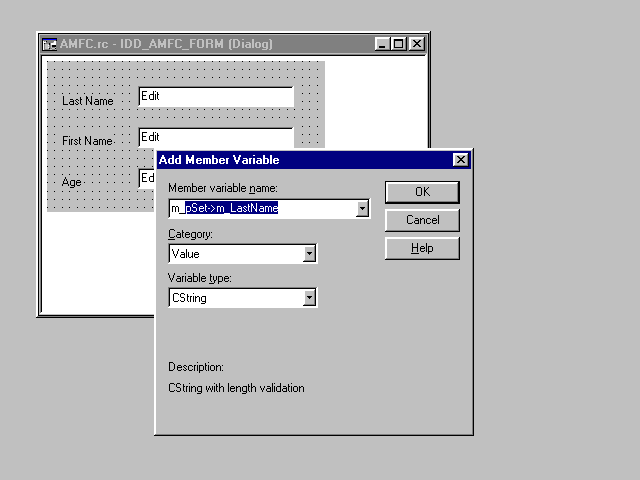This screenshot has width=640, height=480.
Task: Maximize the AMFC.rc dialog editor window
Action: [399, 44]
